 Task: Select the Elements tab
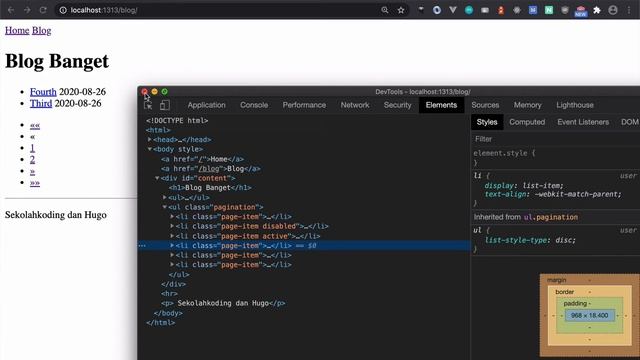point(441,105)
